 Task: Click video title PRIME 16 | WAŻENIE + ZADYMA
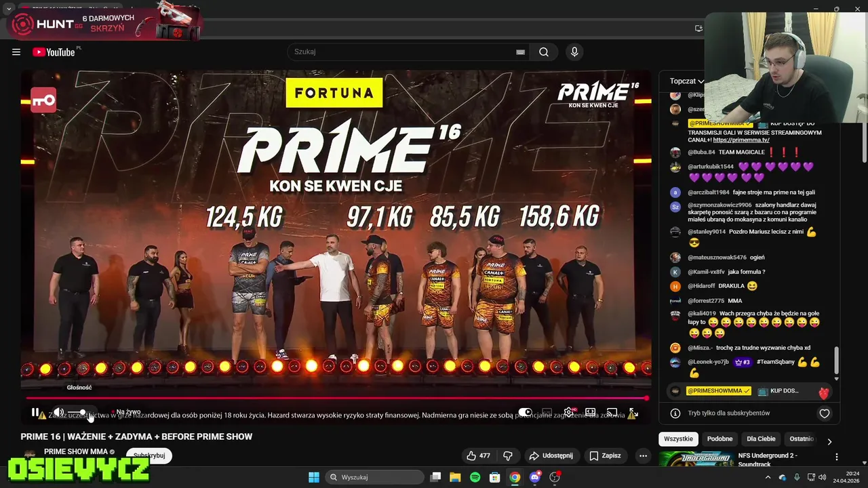tap(136, 437)
